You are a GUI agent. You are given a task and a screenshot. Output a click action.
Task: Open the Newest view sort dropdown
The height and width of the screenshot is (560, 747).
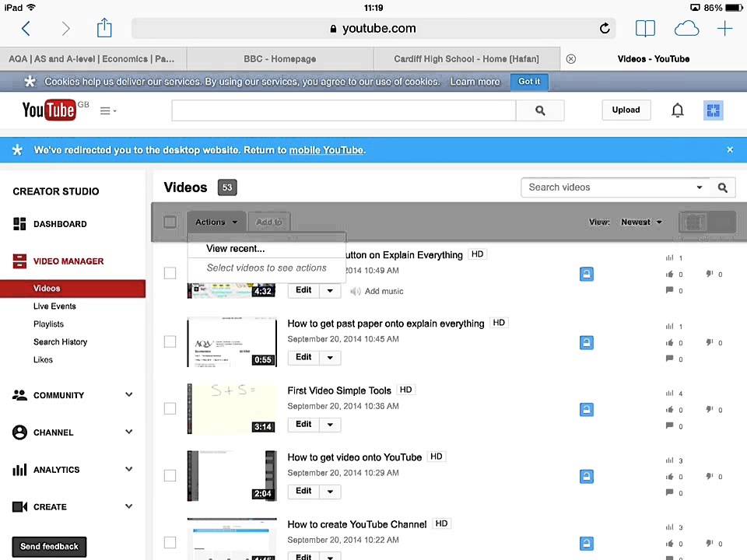tap(641, 222)
